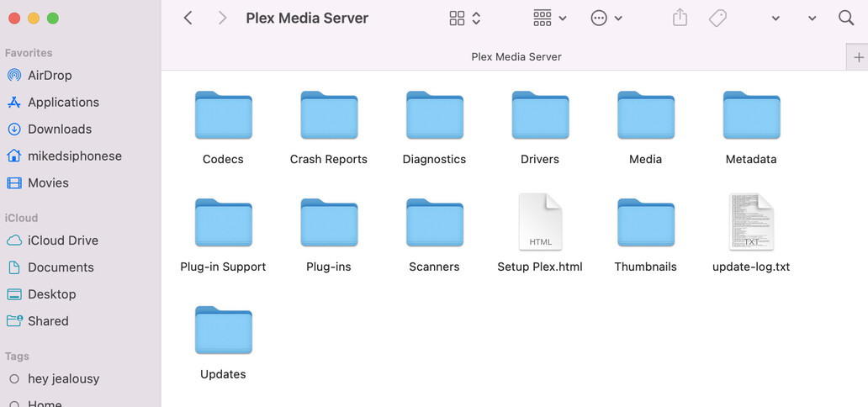This screenshot has width=868, height=407.
Task: Select the Drivers folder icon
Action: pos(540,115)
